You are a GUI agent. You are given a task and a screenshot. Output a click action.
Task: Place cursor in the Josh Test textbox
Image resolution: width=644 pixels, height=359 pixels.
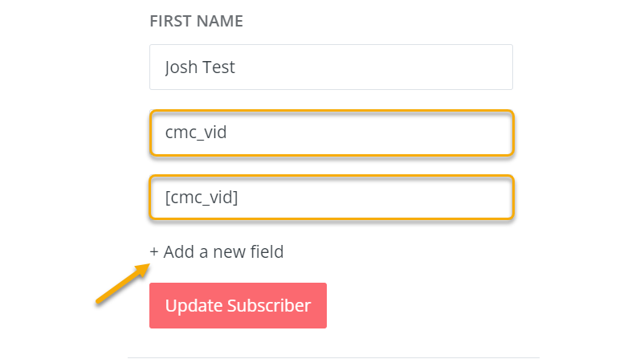click(331, 67)
